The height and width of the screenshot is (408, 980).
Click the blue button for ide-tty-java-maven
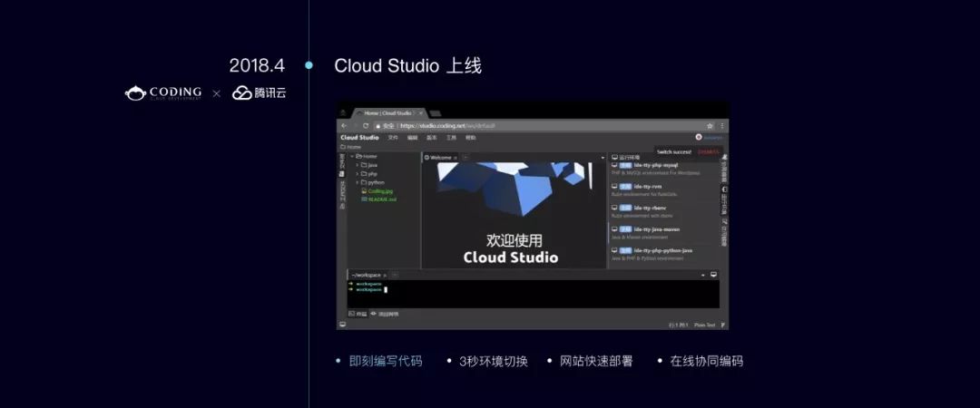pos(625,229)
